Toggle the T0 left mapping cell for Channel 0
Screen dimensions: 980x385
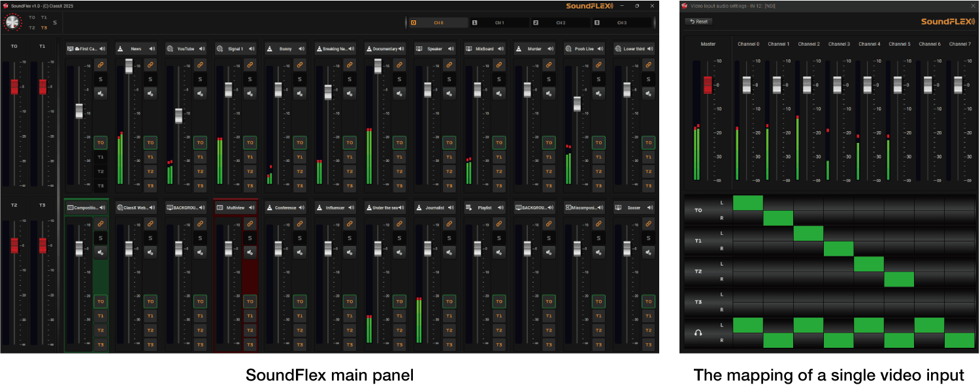click(x=748, y=203)
